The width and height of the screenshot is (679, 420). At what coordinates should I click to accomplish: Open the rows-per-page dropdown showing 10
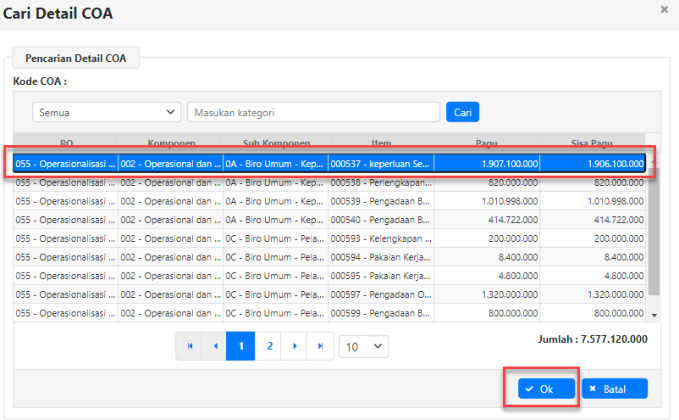click(x=363, y=345)
